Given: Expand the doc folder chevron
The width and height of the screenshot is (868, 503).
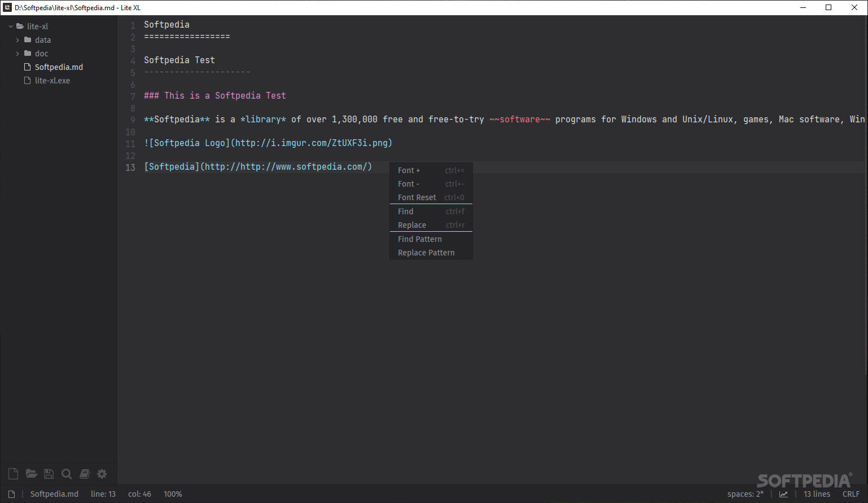Looking at the screenshot, I should [17, 53].
